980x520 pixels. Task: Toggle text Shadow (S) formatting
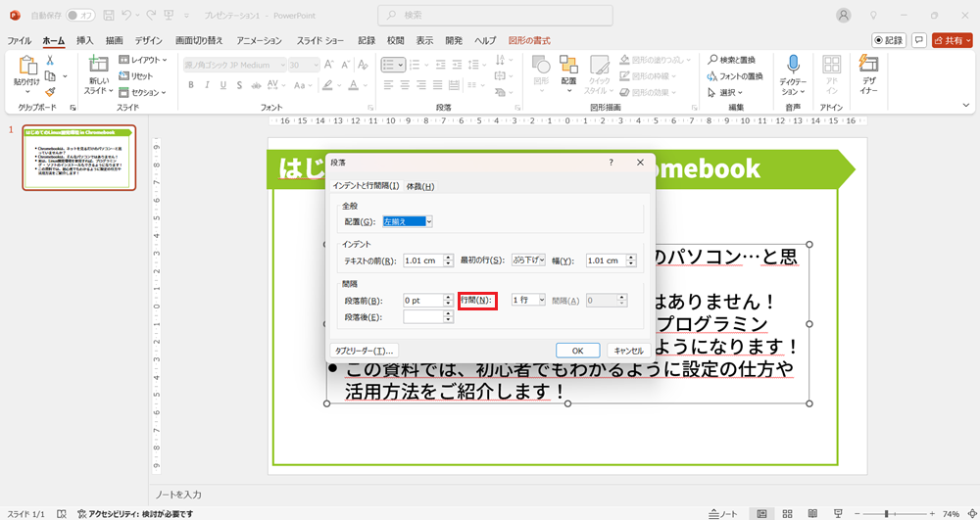tap(239, 85)
